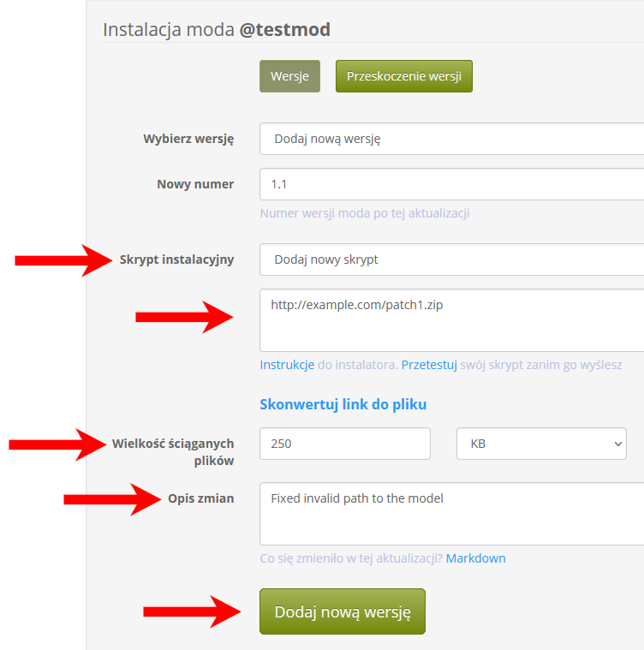Follow the Przetestuj link
Screen dimensions: 644x650
429,365
